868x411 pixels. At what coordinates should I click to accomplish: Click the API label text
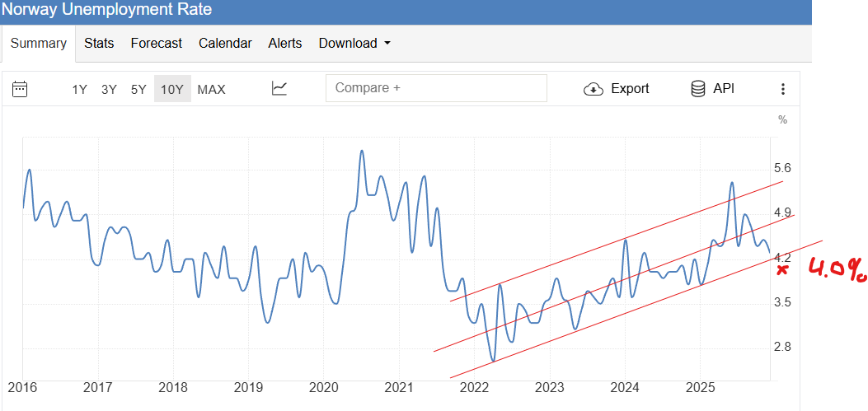(x=724, y=89)
